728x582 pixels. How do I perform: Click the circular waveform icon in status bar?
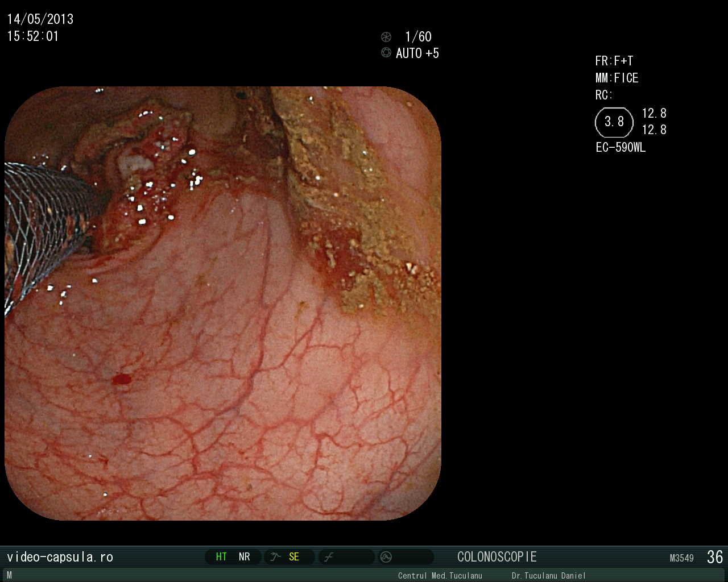click(x=386, y=557)
